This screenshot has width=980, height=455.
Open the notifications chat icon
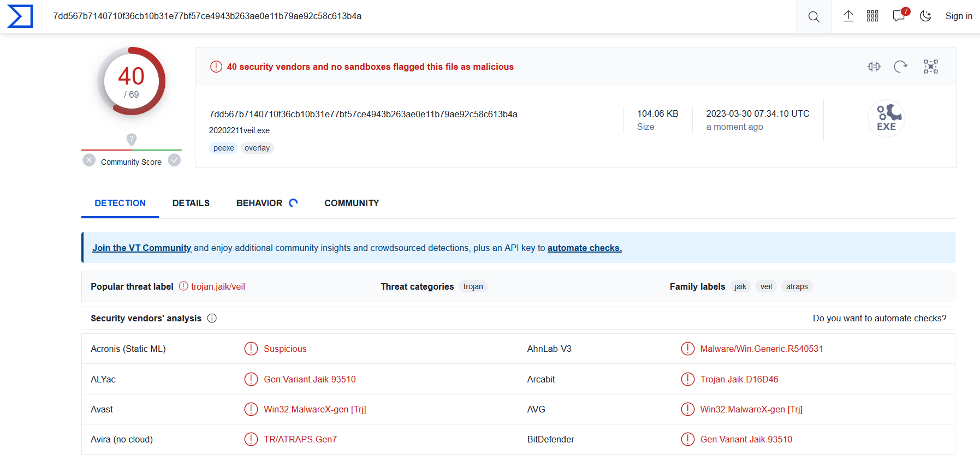tap(899, 16)
